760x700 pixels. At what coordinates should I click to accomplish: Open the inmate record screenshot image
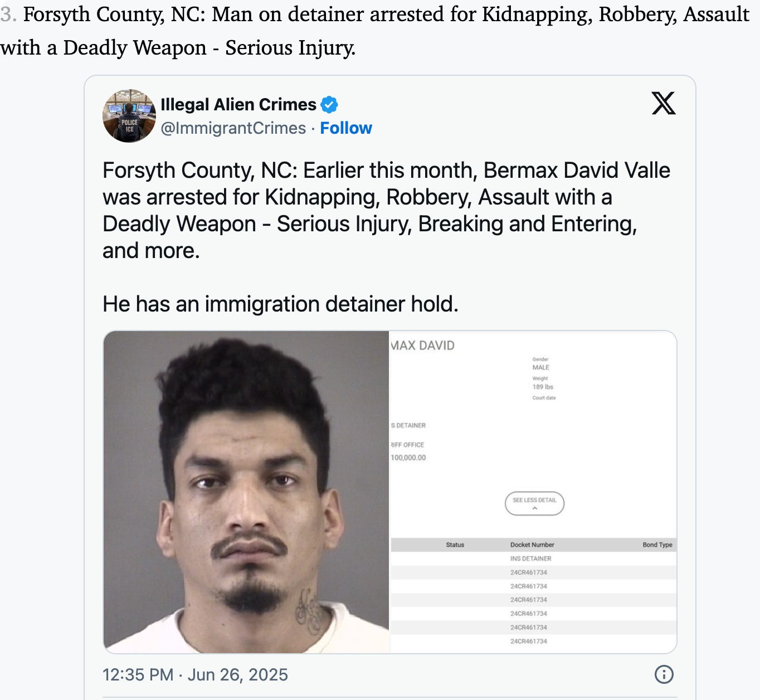[533, 492]
